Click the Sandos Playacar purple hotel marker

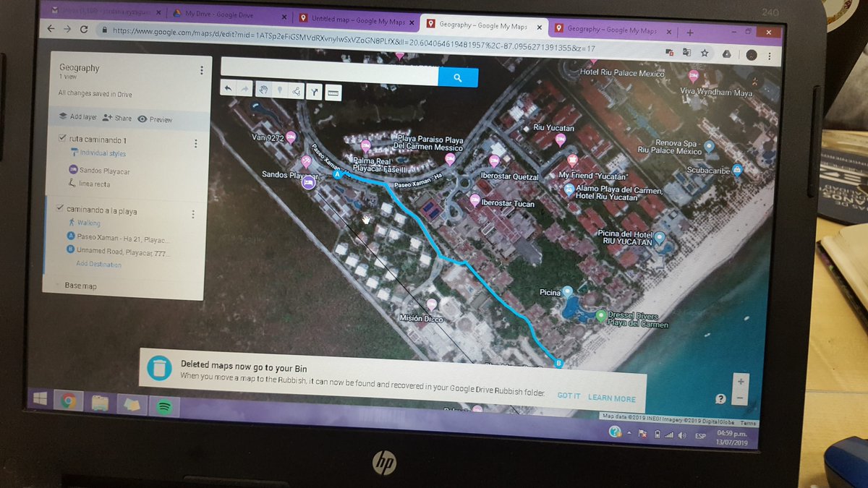coord(308,183)
